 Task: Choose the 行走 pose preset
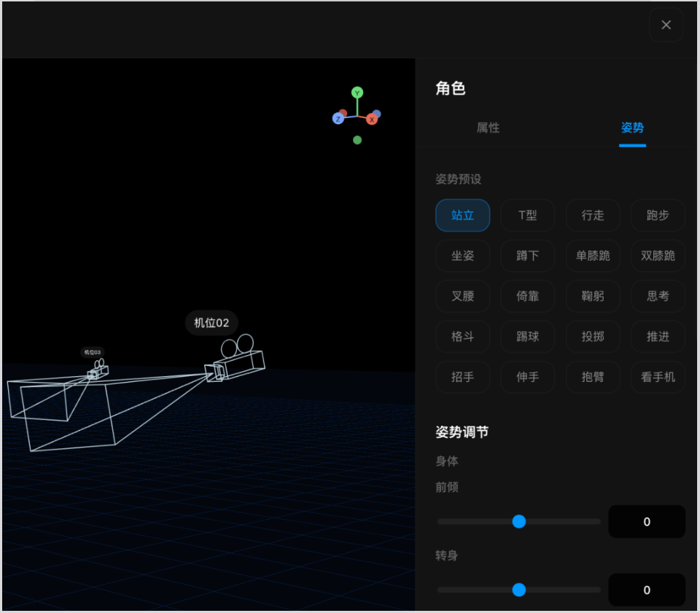[x=592, y=216]
